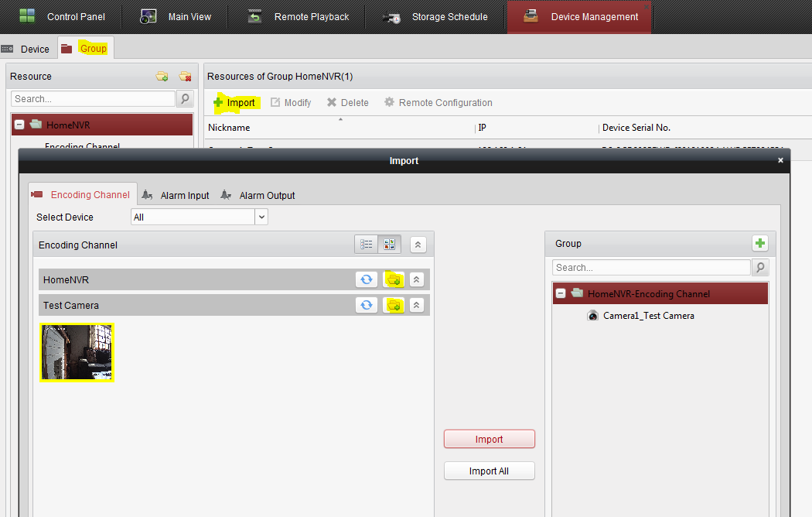Screen dimensions: 812x517
Task: Switch to thumbnail view mode
Action: click(389, 245)
